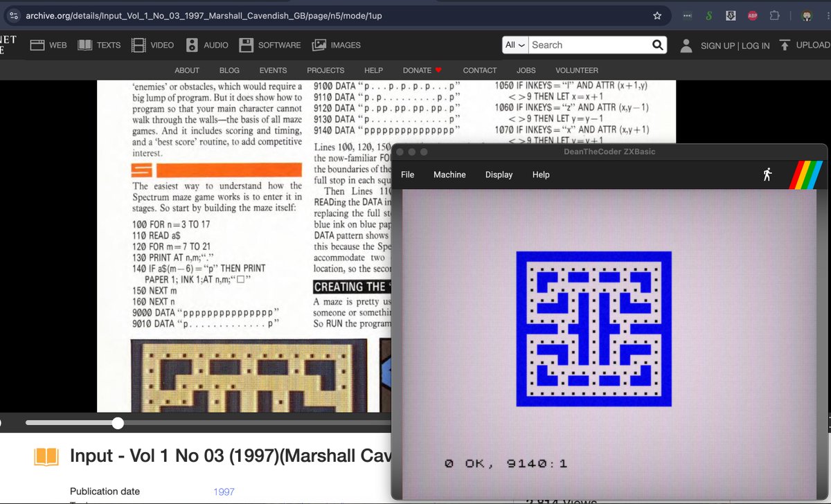
Task: Open the IMAGES section
Action: pos(337,45)
